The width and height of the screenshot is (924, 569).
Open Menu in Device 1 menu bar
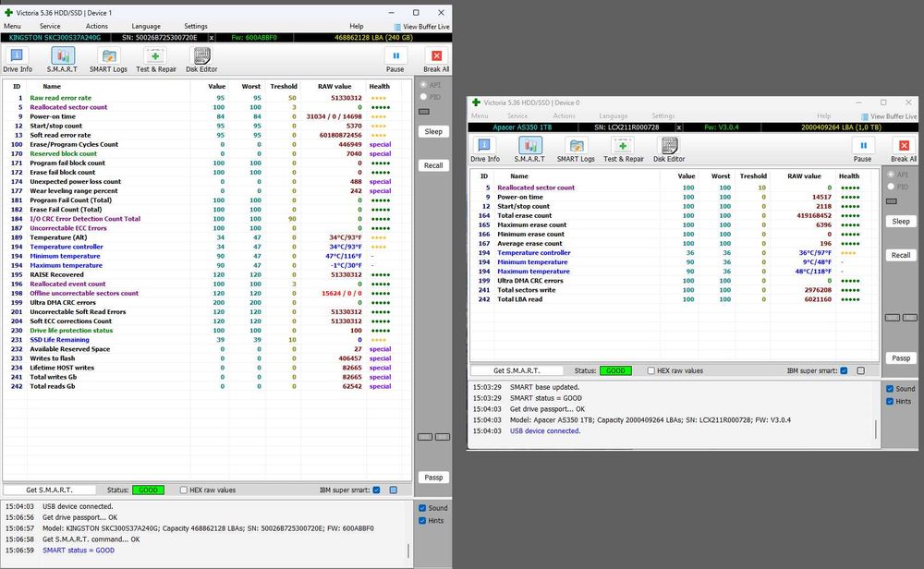click(x=12, y=26)
